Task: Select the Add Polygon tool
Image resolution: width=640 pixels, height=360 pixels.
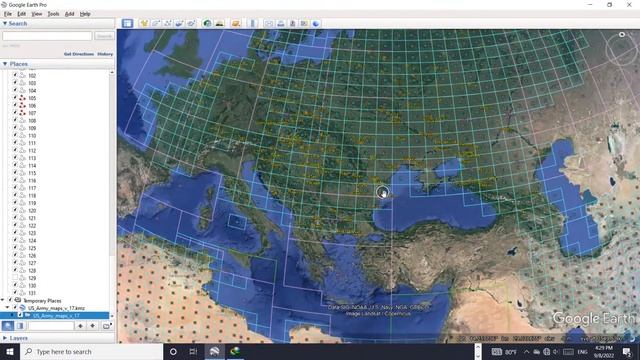Action: [156, 23]
